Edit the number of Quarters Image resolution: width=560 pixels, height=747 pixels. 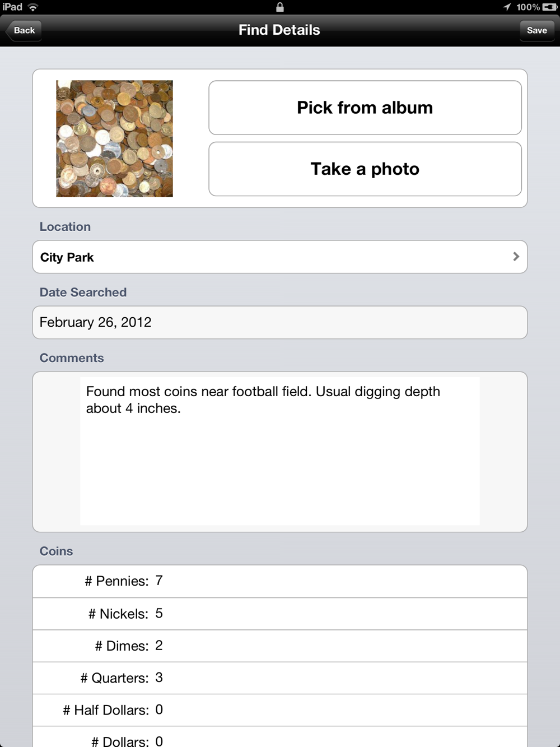[280, 678]
